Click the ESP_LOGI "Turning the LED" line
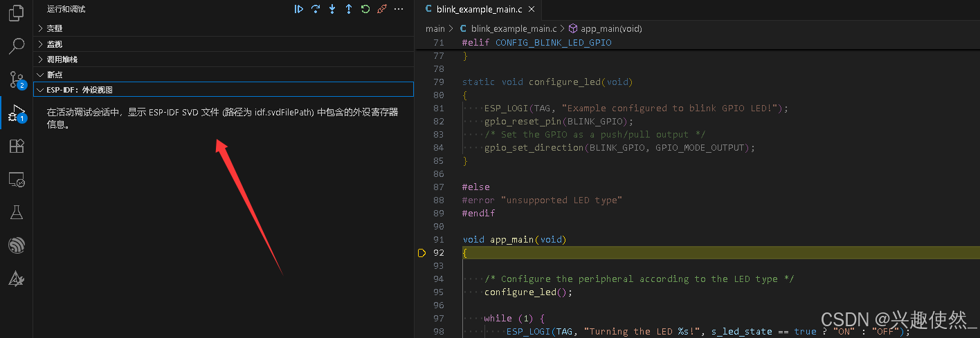Screen dimensions: 980x338 point(708,331)
